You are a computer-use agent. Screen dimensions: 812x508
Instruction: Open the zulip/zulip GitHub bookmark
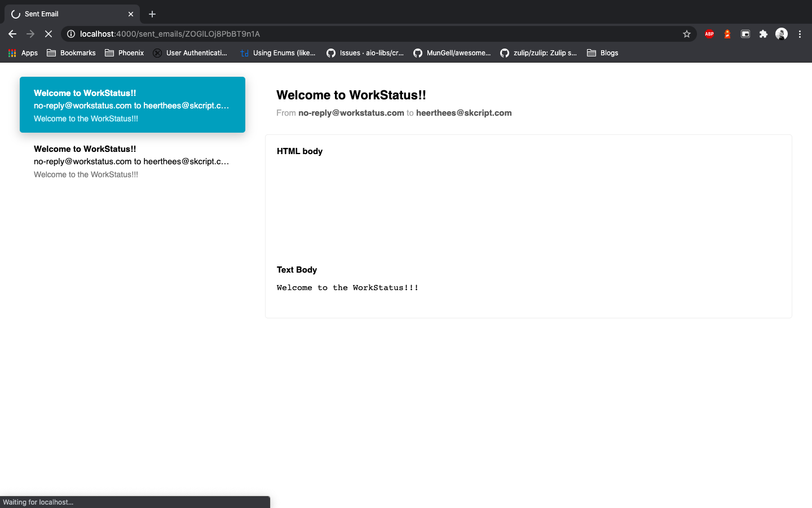[539, 53]
